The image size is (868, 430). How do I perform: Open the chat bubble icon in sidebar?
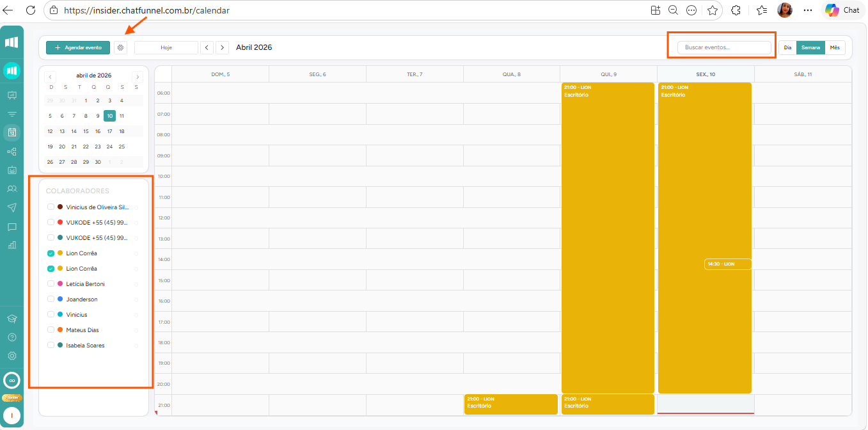12,227
